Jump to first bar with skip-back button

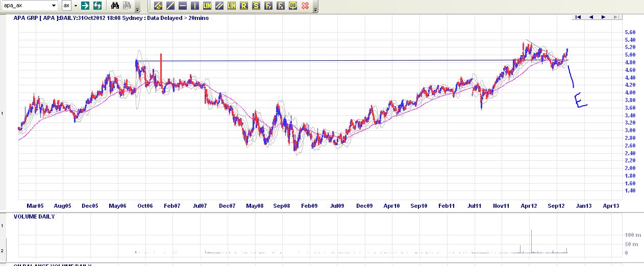578,17
